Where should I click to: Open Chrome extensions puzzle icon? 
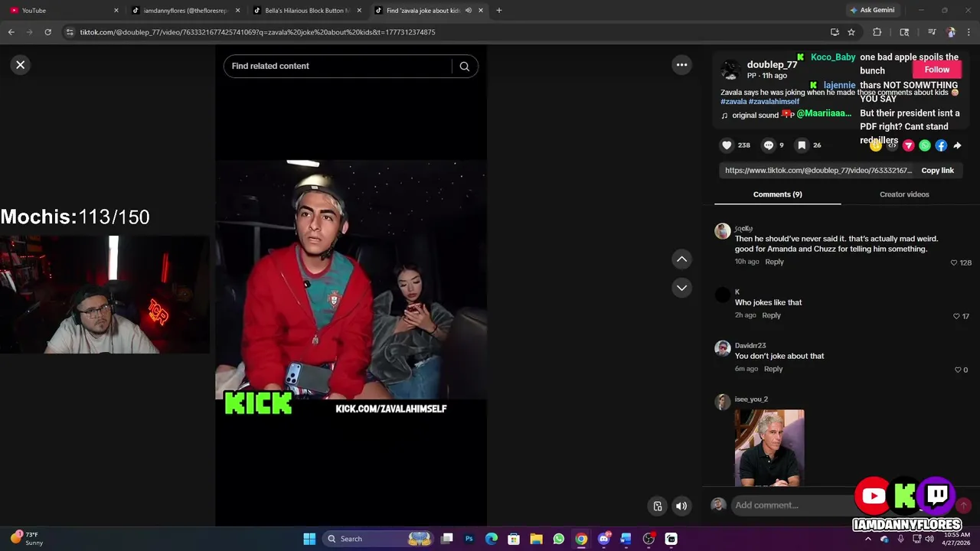click(x=877, y=32)
